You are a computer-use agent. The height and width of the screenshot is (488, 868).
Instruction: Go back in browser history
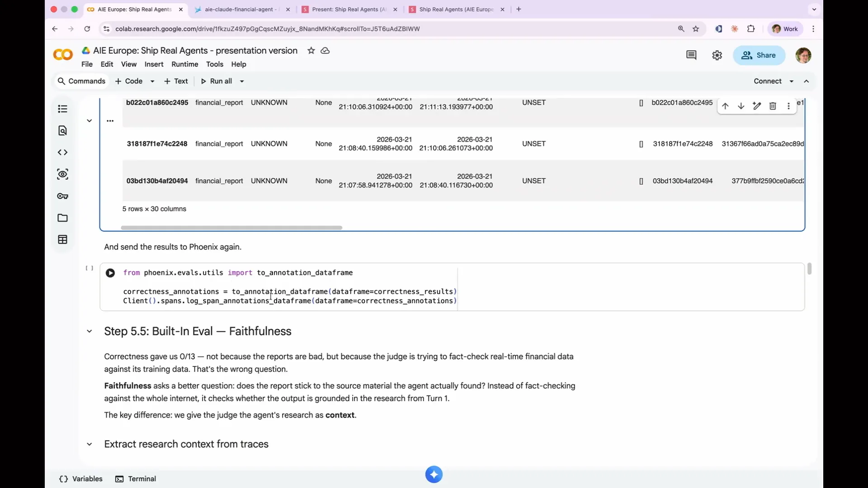[55, 29]
